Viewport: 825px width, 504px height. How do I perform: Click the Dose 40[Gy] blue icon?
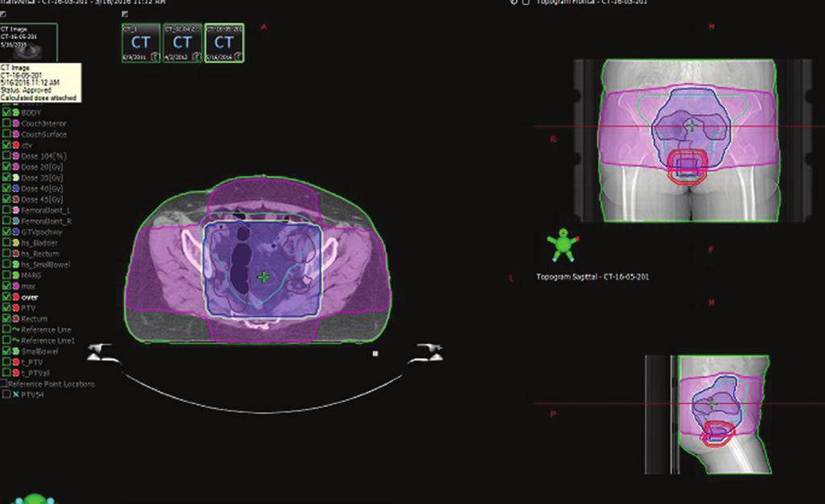(x=16, y=188)
